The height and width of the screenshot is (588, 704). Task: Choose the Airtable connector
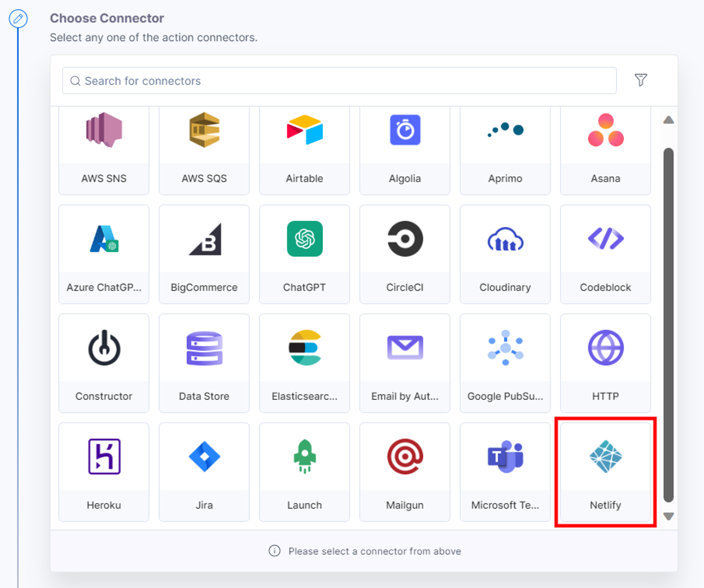[304, 150]
